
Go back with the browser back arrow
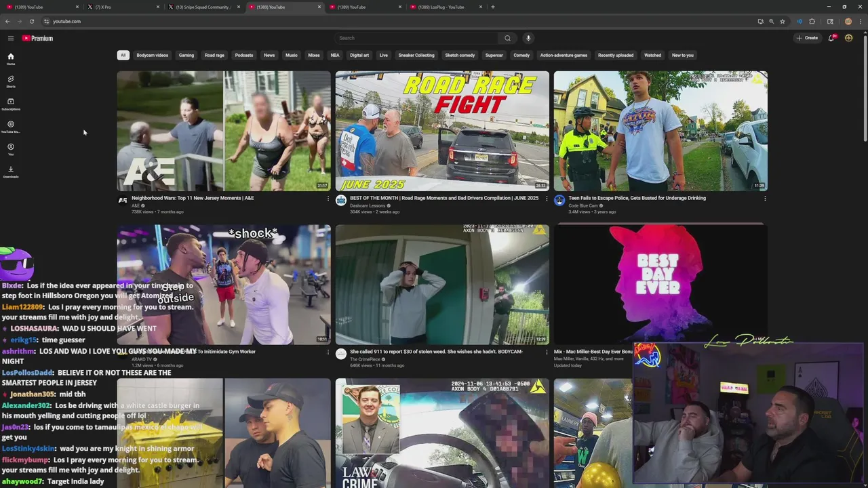pyautogui.click(x=7, y=21)
